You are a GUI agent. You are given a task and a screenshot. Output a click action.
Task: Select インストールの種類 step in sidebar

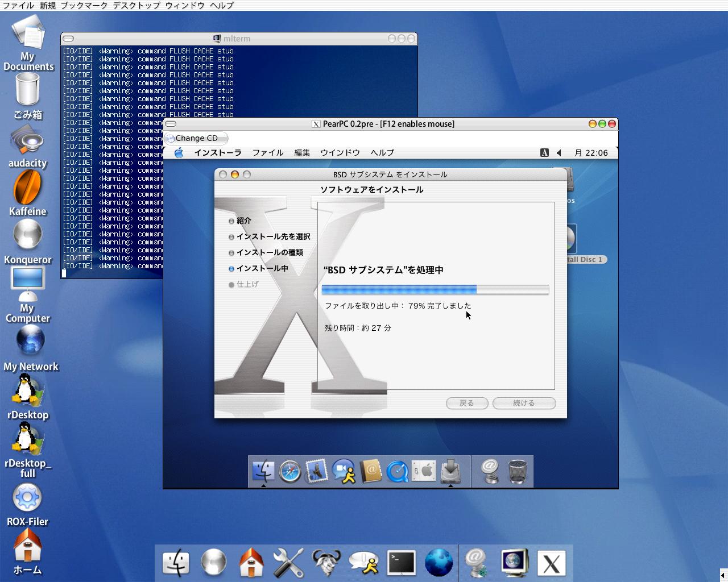[266, 252]
